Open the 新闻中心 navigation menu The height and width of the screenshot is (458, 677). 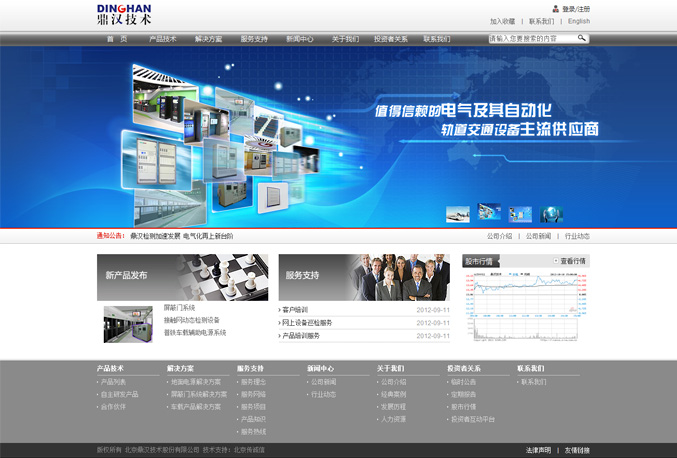(300, 39)
